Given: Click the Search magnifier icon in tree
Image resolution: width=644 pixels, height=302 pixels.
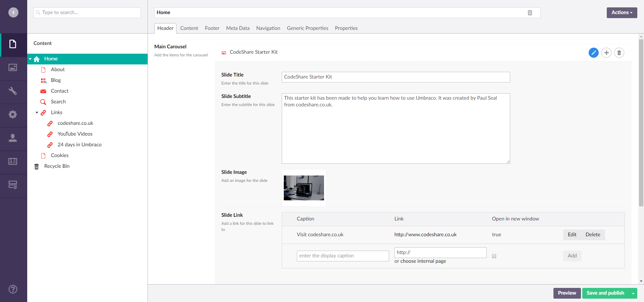Looking at the screenshot, I should (x=43, y=102).
